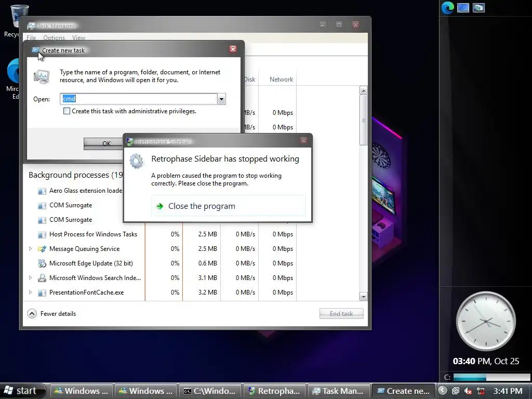
Task: Expand hidden tray icons arrow
Action: (x=443, y=391)
